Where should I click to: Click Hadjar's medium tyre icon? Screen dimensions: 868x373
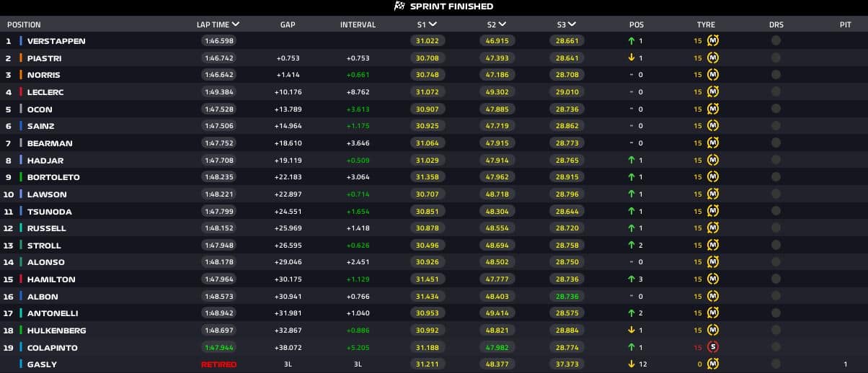(713, 160)
